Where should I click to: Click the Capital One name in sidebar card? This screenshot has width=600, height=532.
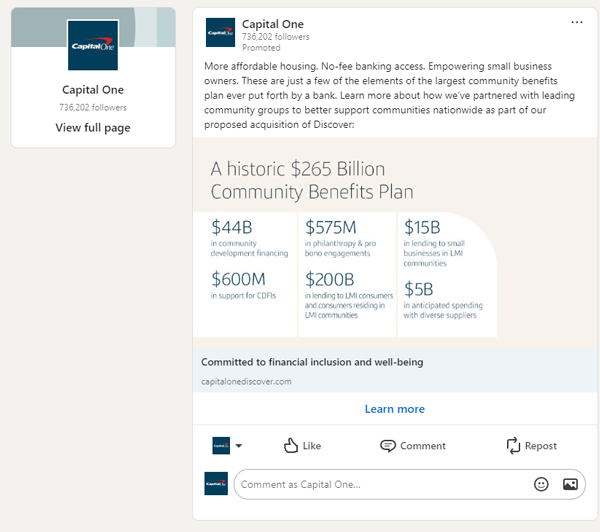tap(92, 88)
